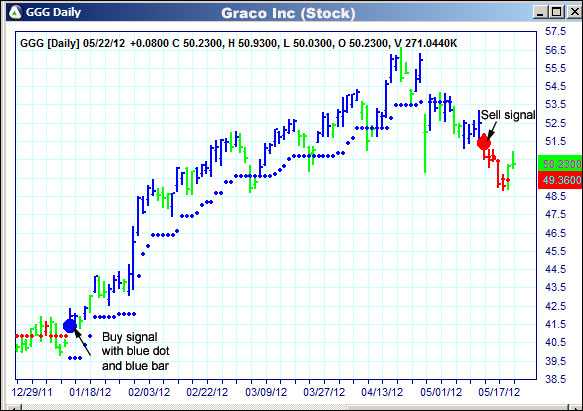Viewport: 583px width, 411px height.
Task: Click the 'GGG Daily' window title text
Action: (x=53, y=12)
